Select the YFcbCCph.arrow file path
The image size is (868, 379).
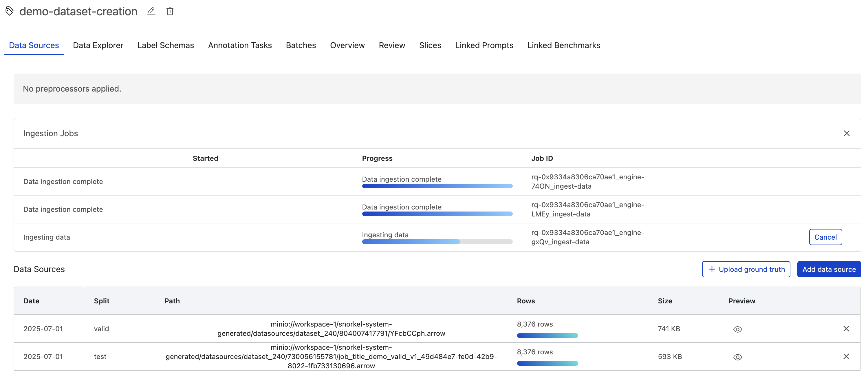click(331, 329)
